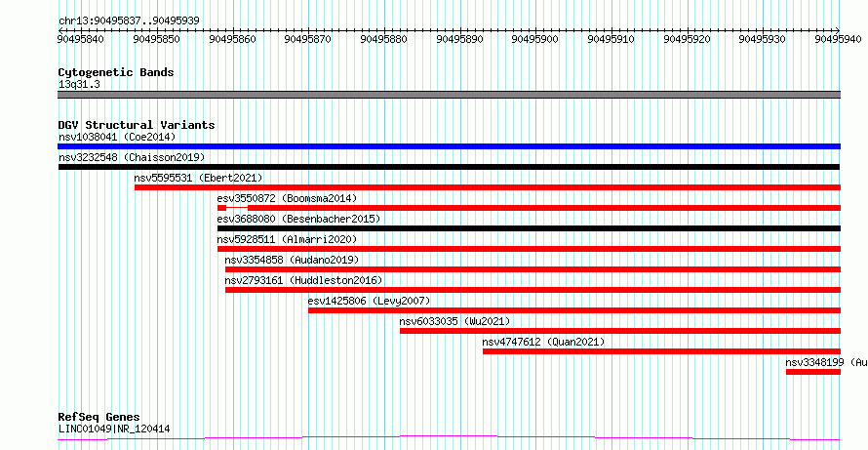Click ruler position 90495900
This screenshot has height=450, width=868.
pyautogui.click(x=535, y=39)
